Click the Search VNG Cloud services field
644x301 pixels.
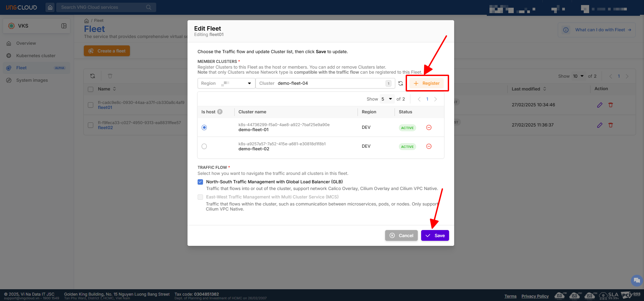coord(103,7)
